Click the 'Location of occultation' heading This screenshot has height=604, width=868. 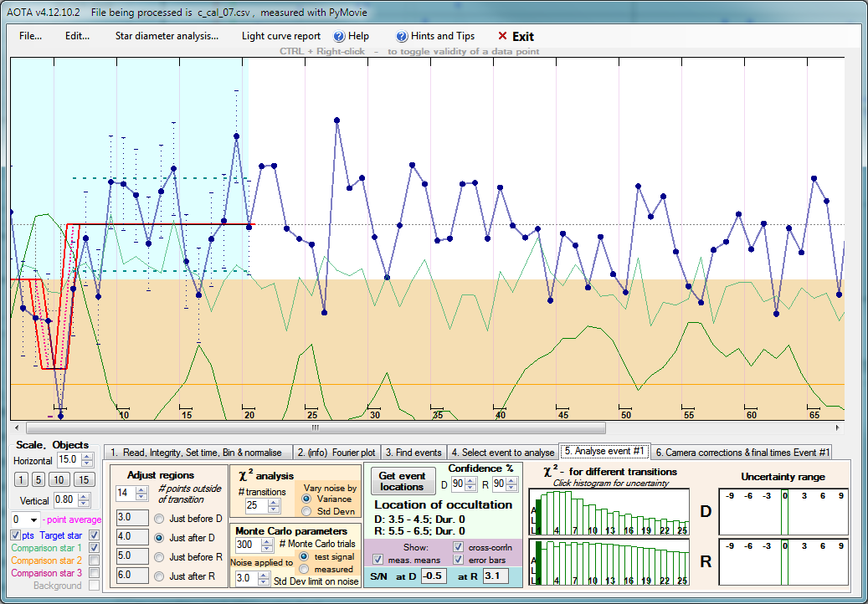pyautogui.click(x=444, y=505)
